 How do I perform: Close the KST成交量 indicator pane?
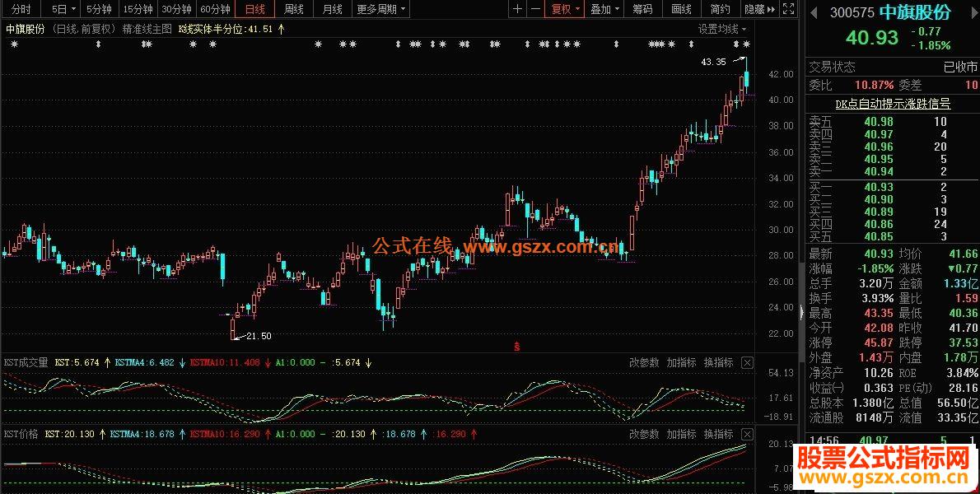(x=747, y=362)
